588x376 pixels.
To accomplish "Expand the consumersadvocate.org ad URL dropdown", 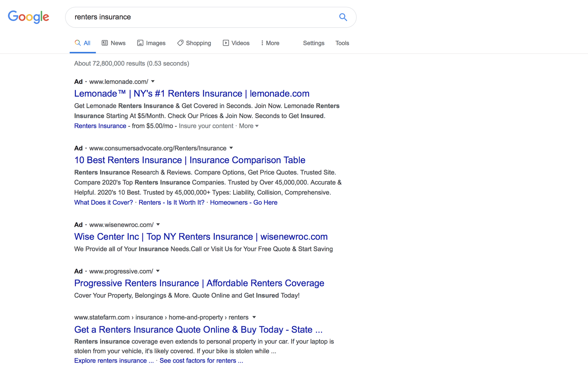I will (x=231, y=148).
